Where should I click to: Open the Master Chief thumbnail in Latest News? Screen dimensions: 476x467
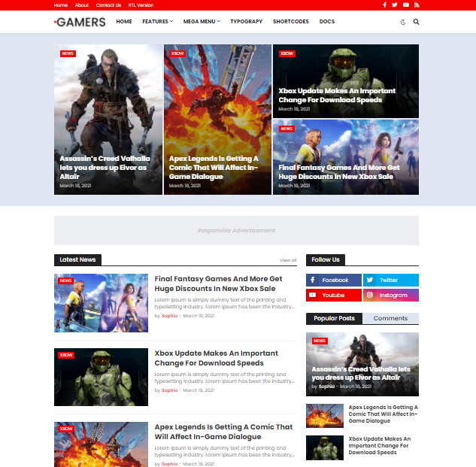tap(101, 377)
